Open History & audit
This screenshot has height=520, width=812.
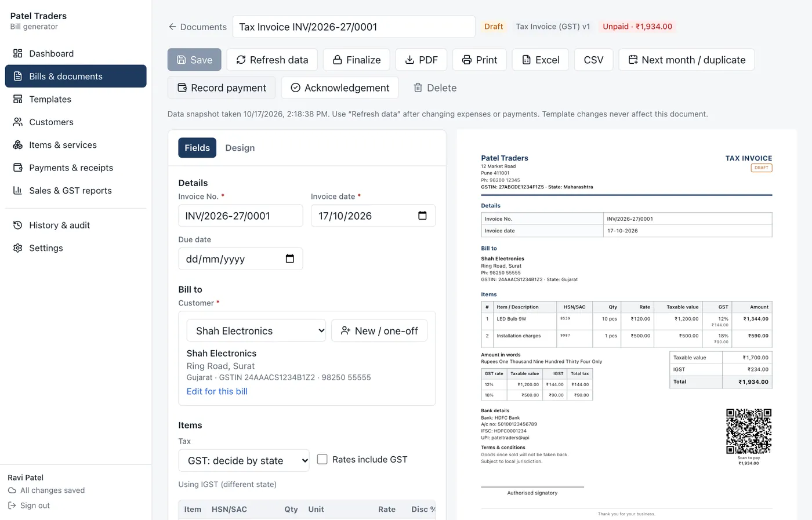click(75, 225)
